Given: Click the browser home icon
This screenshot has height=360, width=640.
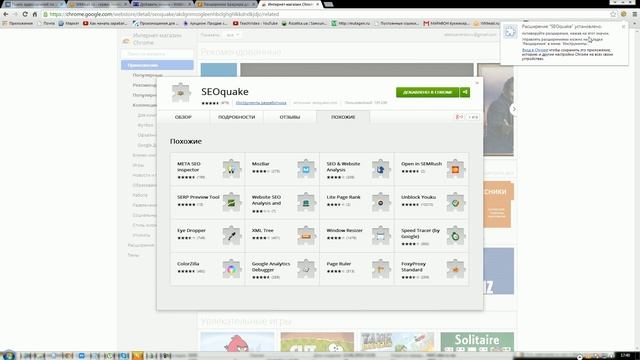Looking at the screenshot, I should click(35, 14).
